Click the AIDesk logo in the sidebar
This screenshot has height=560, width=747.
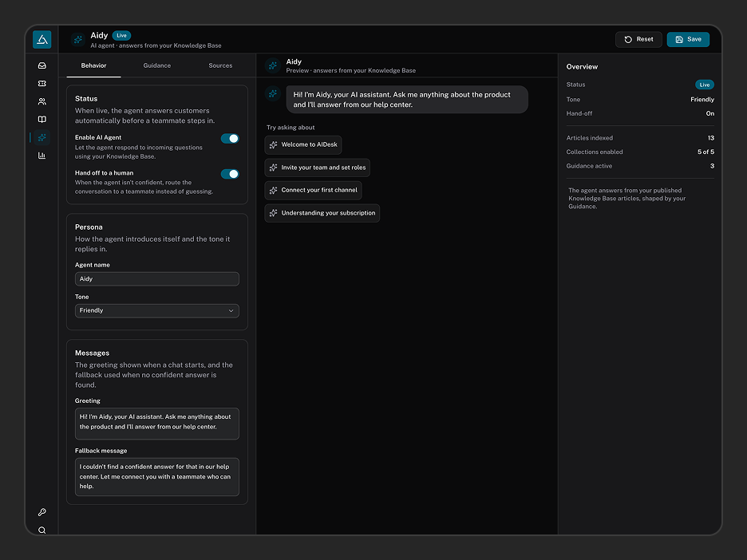point(42,40)
